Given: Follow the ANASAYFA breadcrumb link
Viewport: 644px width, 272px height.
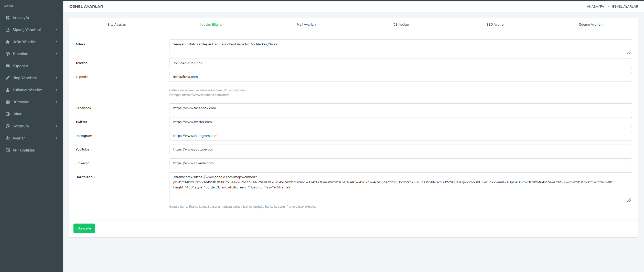Looking at the screenshot, I should (x=595, y=7).
